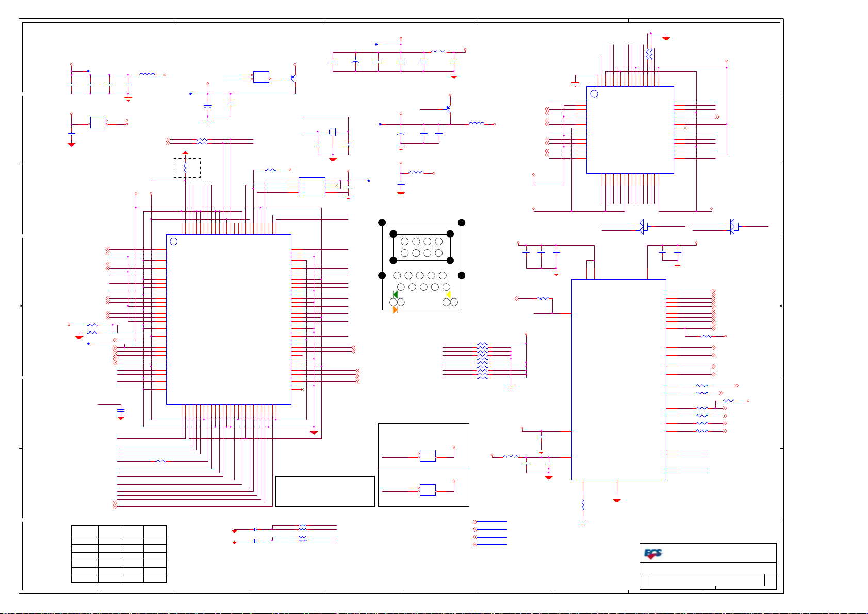The width and height of the screenshot is (868, 614).
Task: Click the thick-bordered empty note box
Action: click(325, 491)
